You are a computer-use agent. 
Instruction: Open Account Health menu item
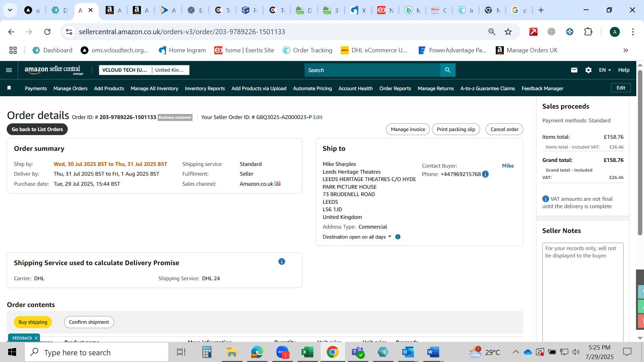[356, 88]
